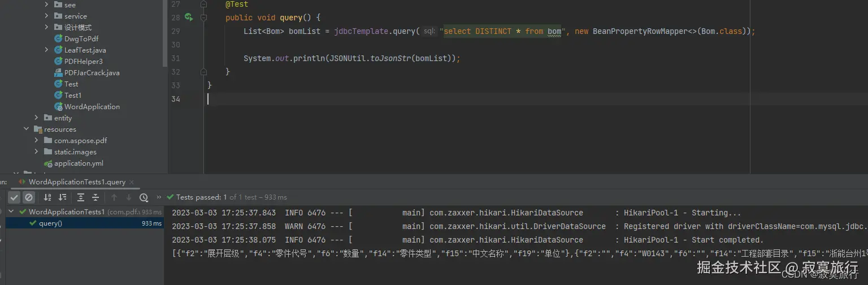Collapse the resources folder
868x285 pixels.
point(27,129)
